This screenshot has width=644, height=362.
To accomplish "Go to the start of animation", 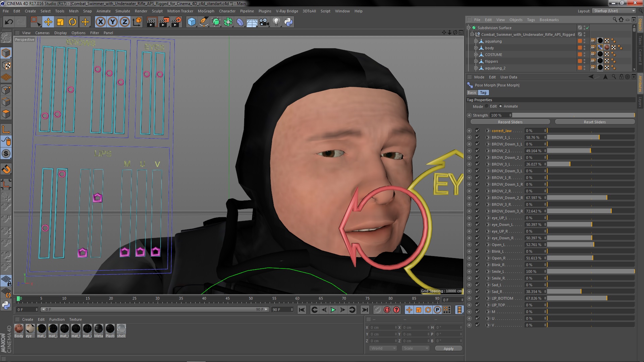I will (302, 310).
